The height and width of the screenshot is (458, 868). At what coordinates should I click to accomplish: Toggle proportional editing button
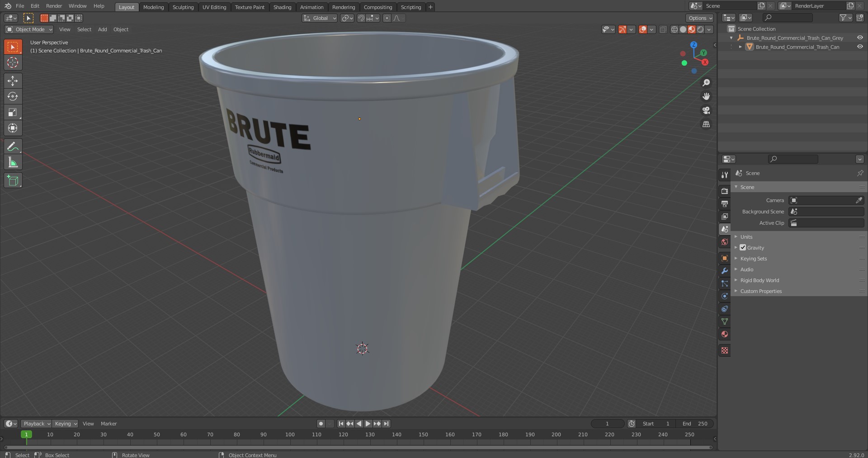click(x=387, y=18)
